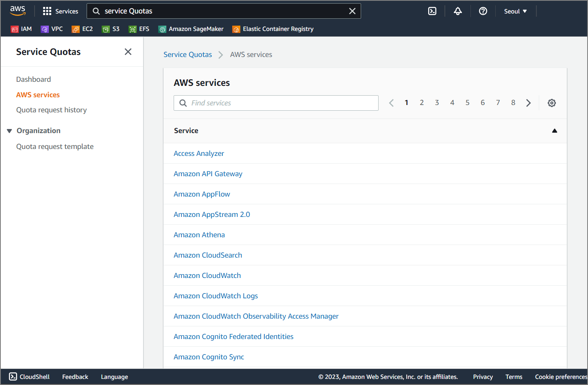Click Feedback in footer
Screen dimensions: 588x385
click(x=75, y=377)
